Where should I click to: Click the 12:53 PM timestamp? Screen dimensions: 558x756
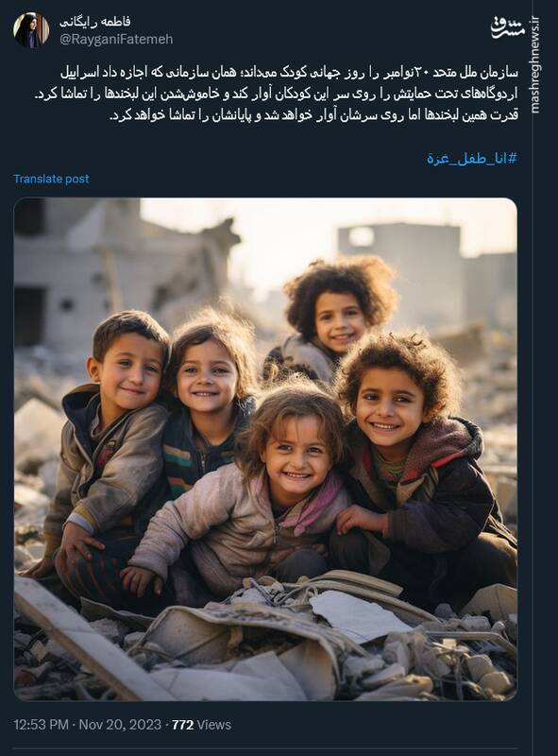click(41, 725)
